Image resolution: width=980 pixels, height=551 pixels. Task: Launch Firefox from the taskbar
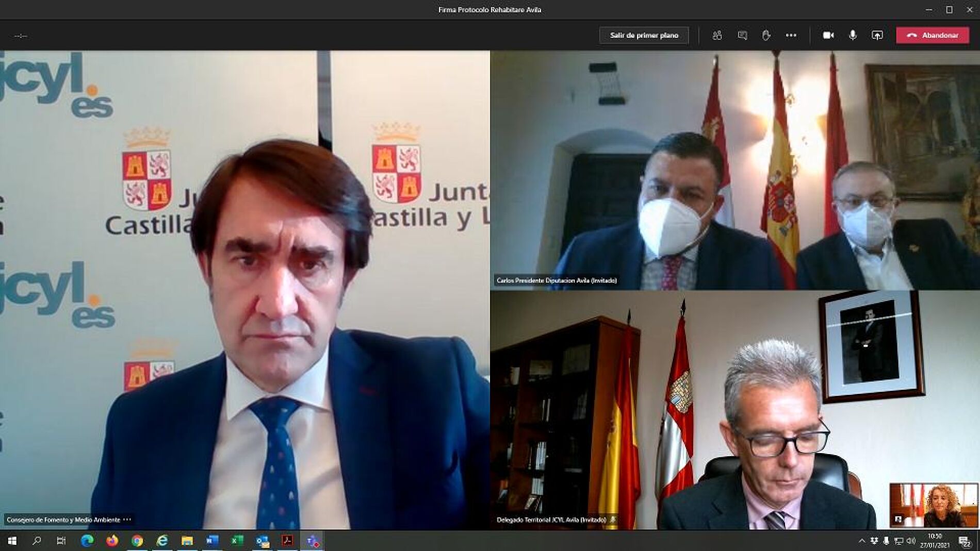112,541
